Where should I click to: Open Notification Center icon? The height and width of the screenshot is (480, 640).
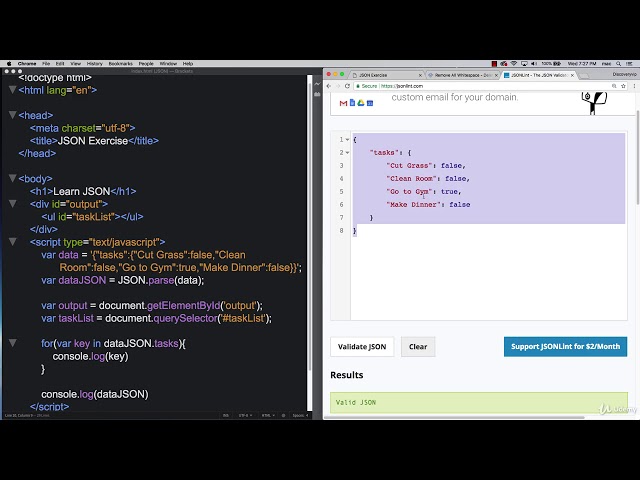629,64
